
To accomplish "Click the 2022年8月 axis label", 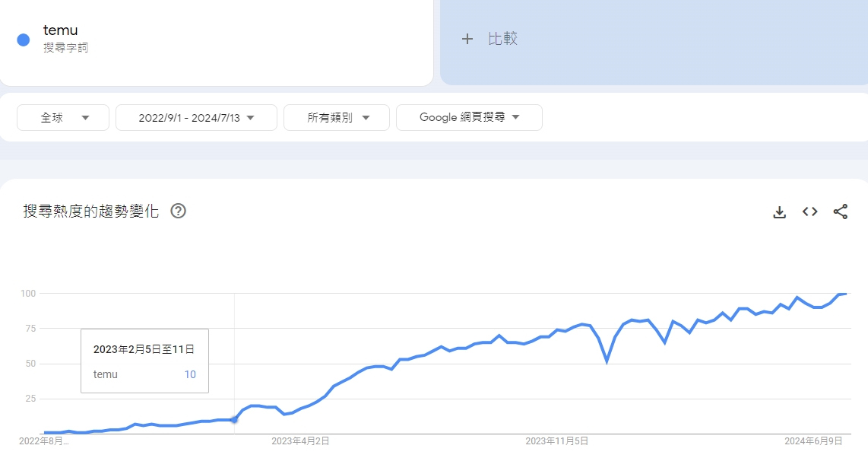I will pyautogui.click(x=44, y=441).
